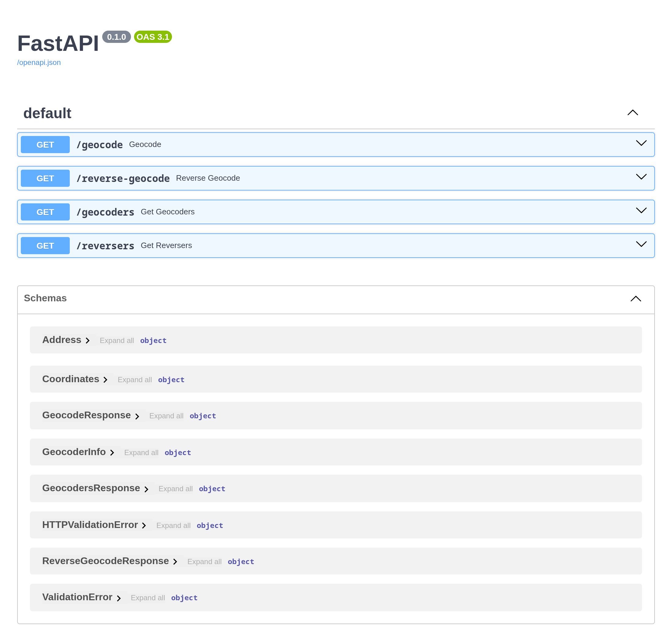
Task: Click the ValidationError schema name
Action: (77, 597)
